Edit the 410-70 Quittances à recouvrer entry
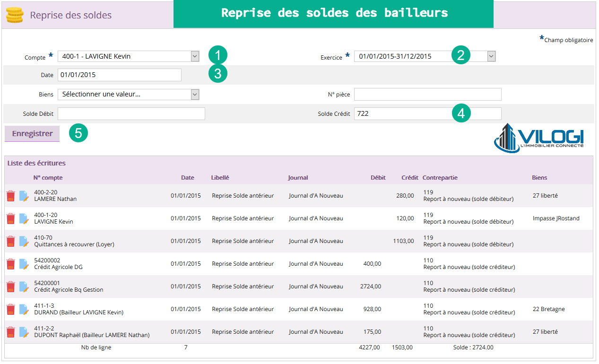 coord(24,241)
